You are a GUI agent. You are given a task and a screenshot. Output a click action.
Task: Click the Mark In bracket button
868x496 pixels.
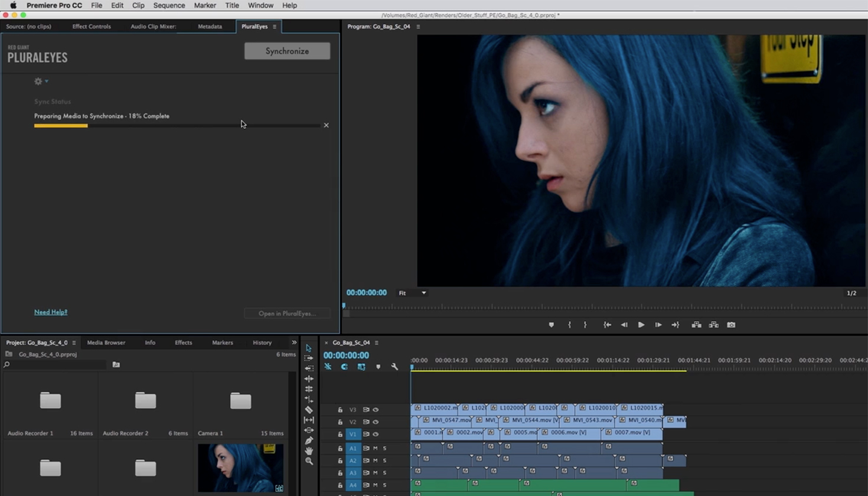(x=569, y=325)
